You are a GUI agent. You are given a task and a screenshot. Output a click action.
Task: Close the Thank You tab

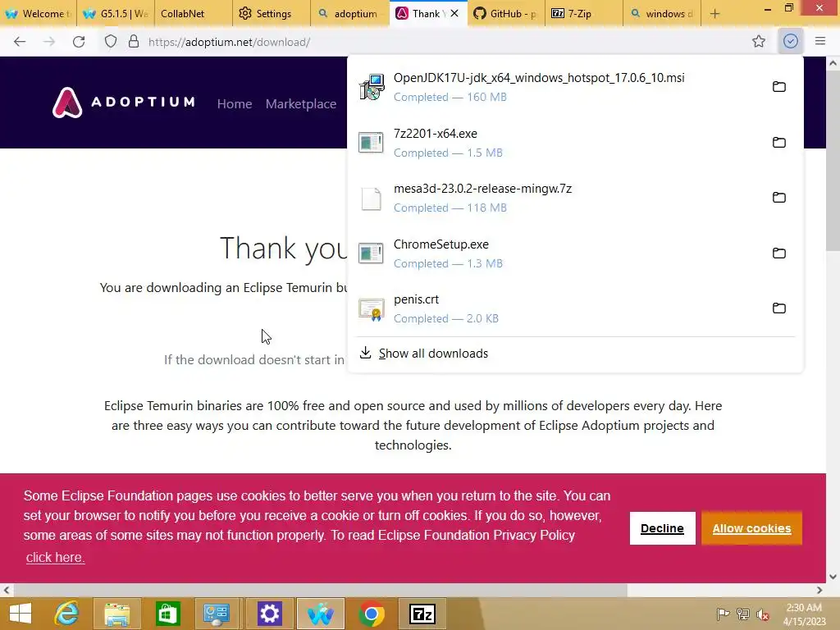(454, 13)
